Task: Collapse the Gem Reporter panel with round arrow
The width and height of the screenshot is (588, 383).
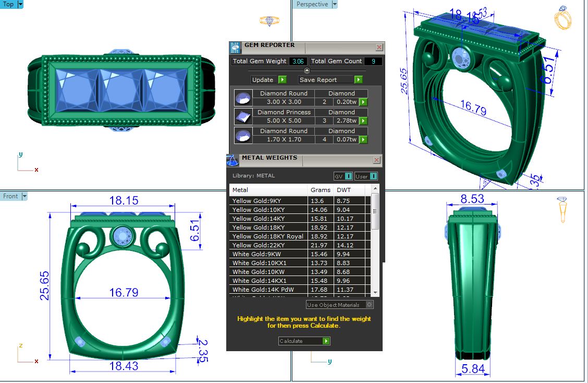Action: point(307,70)
